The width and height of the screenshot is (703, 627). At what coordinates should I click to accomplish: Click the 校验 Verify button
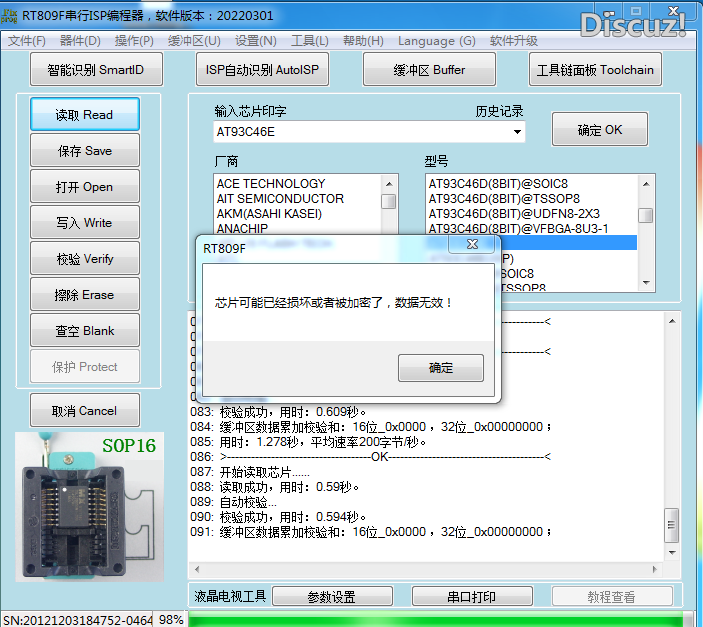85,258
